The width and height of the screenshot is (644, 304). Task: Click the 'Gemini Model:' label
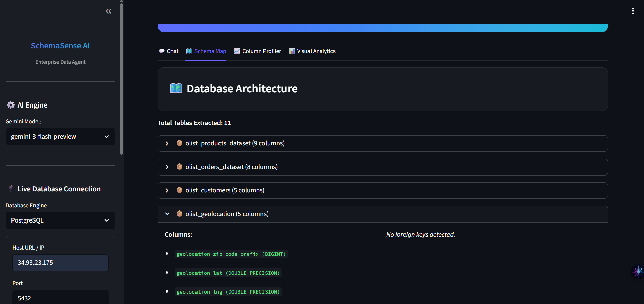click(x=23, y=121)
